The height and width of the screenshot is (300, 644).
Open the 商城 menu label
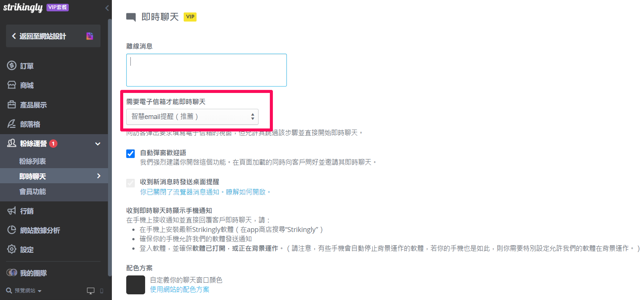(x=27, y=85)
